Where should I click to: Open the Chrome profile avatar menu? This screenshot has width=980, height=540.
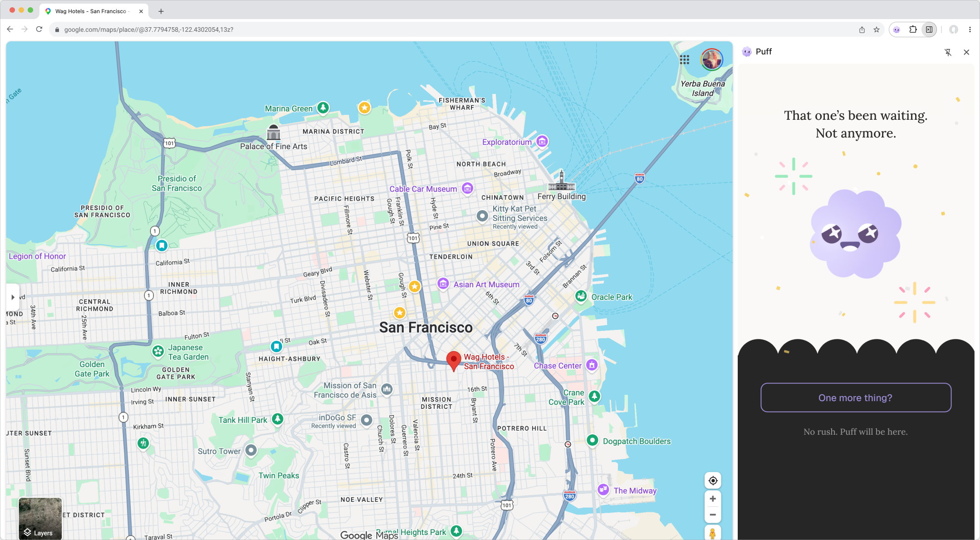pyautogui.click(x=954, y=29)
